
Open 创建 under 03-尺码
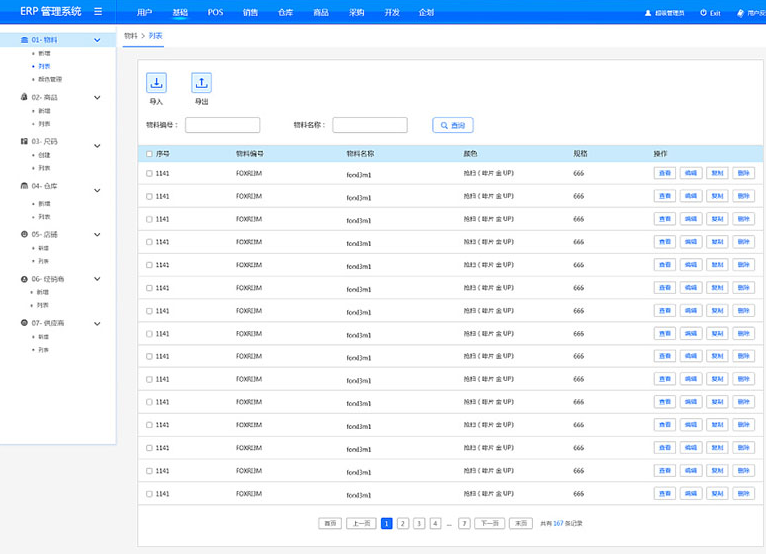(44, 155)
